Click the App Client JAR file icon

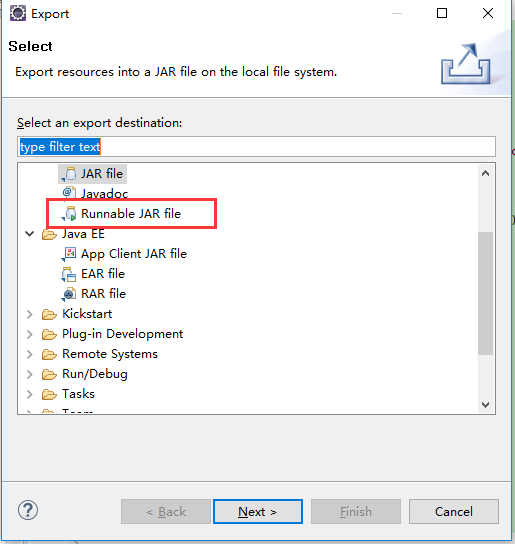click(69, 254)
